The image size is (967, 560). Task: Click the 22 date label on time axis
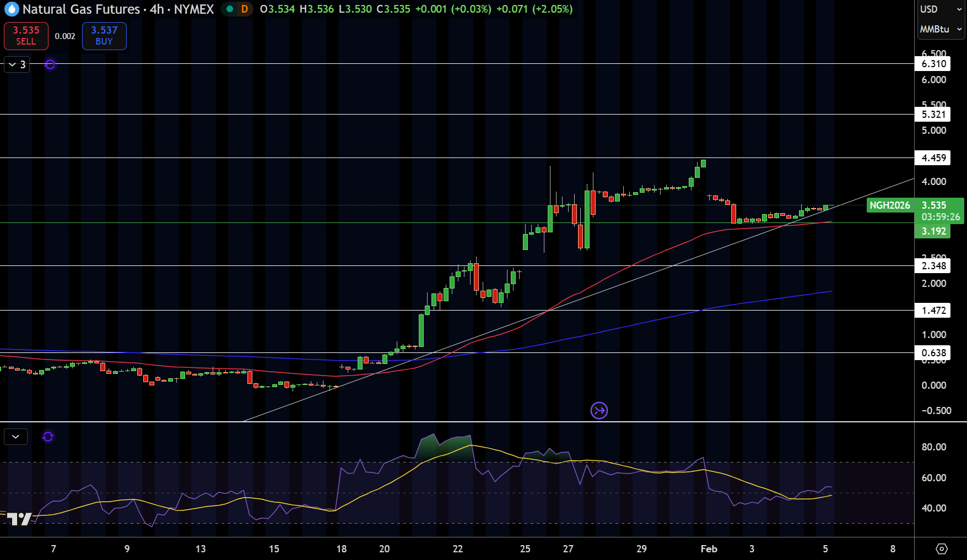pyautogui.click(x=458, y=549)
